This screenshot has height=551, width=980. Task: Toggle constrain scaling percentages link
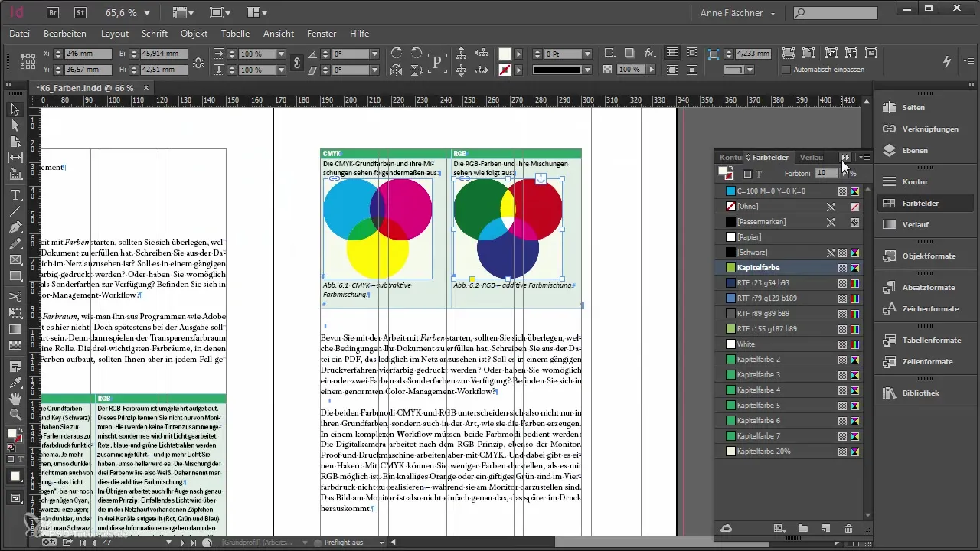click(x=297, y=62)
